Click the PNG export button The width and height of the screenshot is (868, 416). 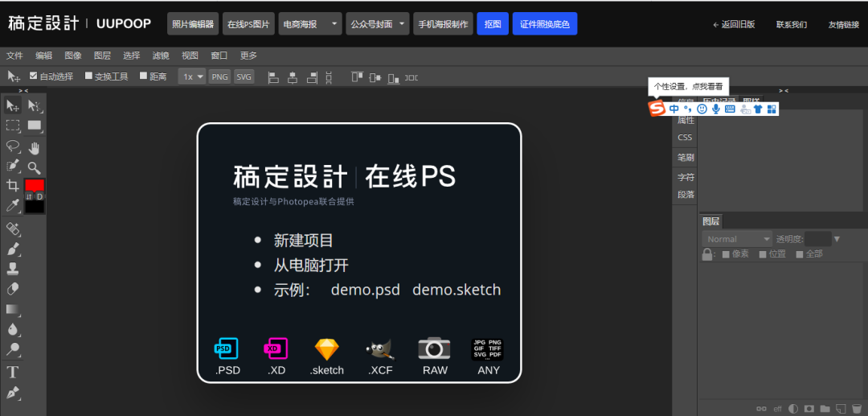[x=219, y=77]
